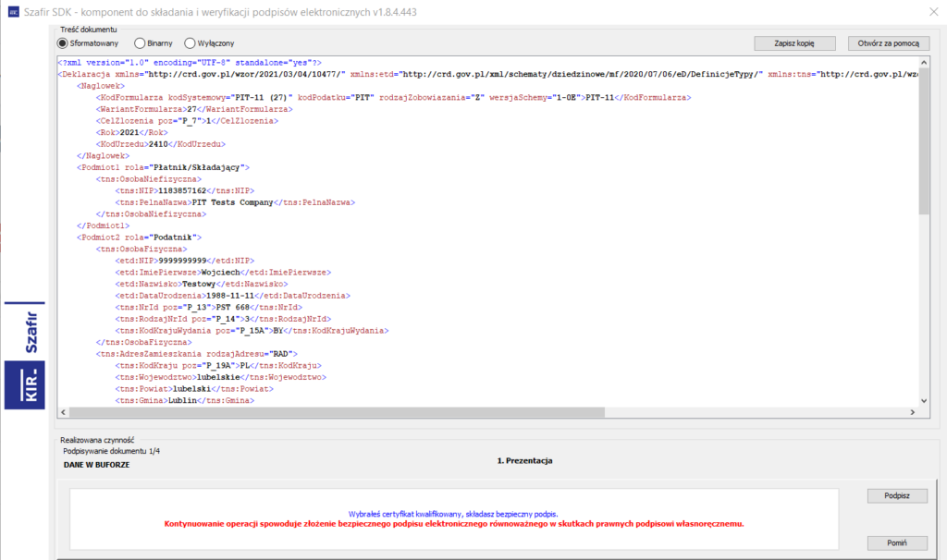Click the Szafir logo in left sidebar

[x=31, y=329]
